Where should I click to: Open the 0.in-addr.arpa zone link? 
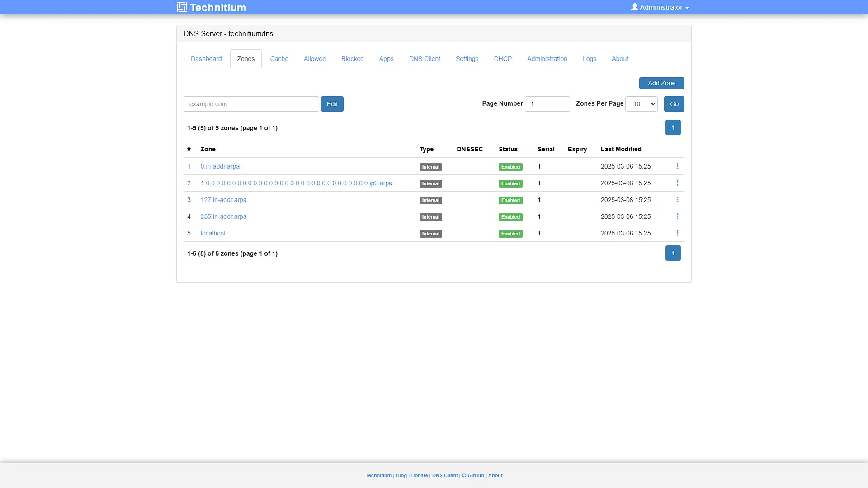(x=220, y=166)
